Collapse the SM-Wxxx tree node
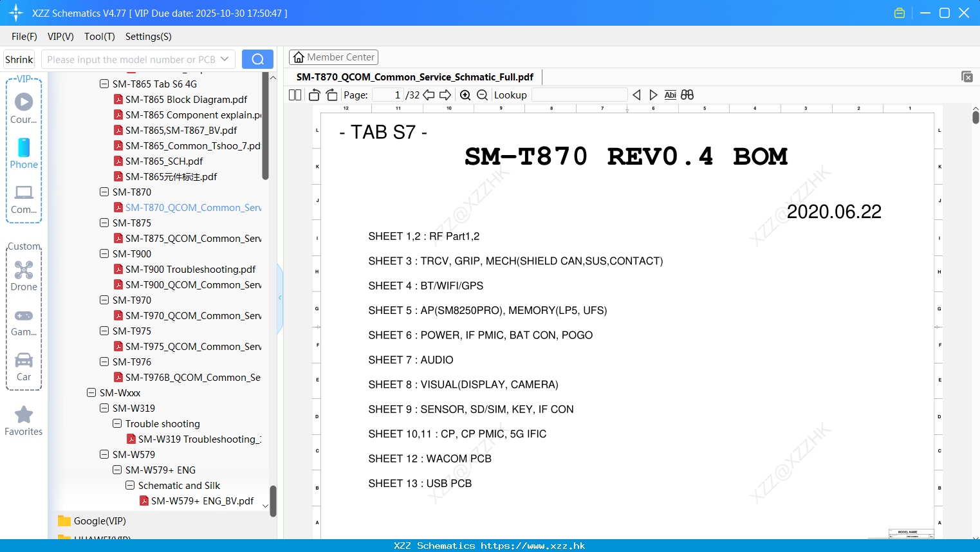The width and height of the screenshot is (980, 552). click(91, 392)
